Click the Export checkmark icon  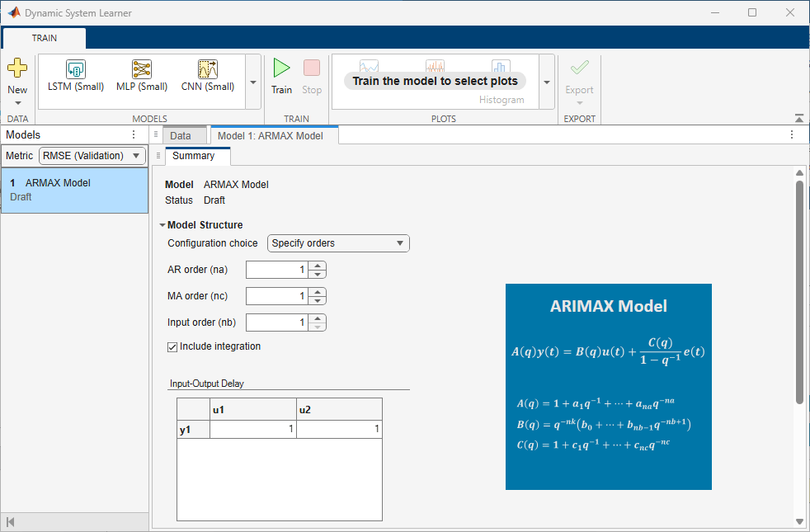[x=579, y=68]
